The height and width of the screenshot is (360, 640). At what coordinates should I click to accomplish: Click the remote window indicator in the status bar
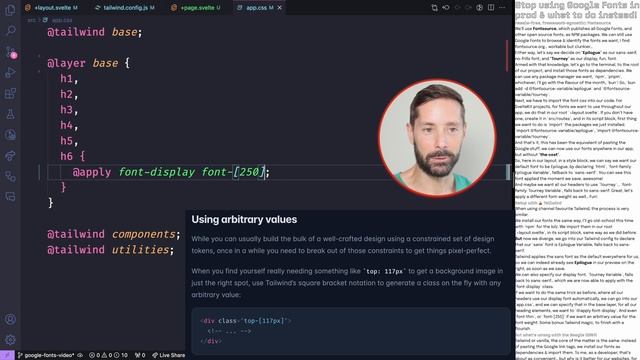point(7,355)
